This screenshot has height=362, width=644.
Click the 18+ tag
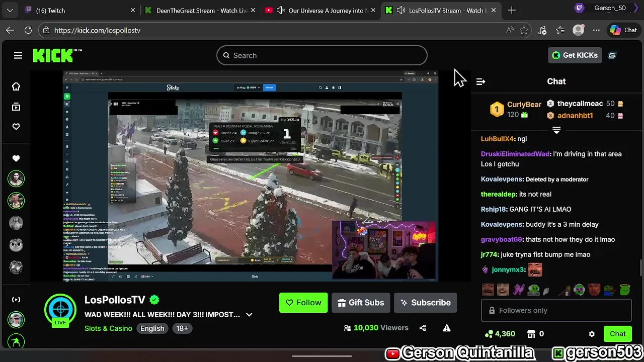(x=182, y=328)
